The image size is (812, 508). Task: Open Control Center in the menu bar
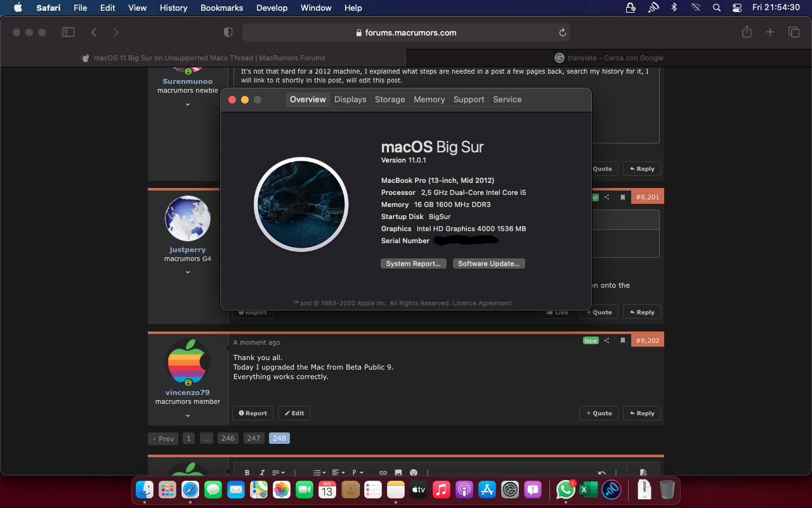(737, 8)
